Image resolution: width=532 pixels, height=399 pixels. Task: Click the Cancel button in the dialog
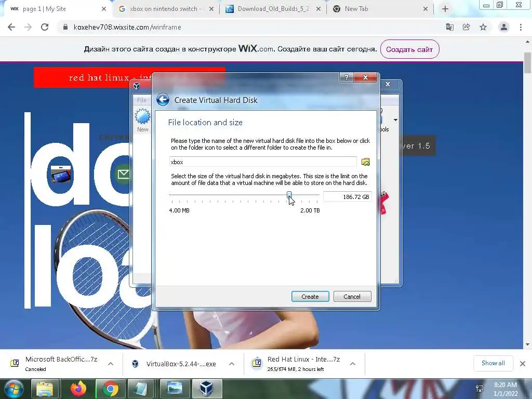point(352,297)
